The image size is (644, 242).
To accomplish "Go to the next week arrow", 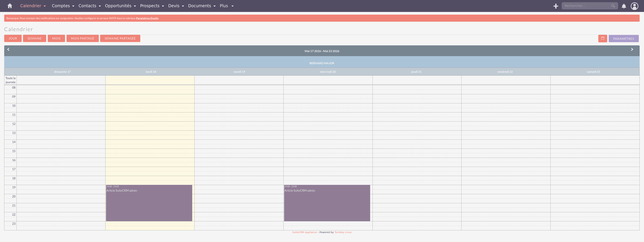I will tap(632, 49).
